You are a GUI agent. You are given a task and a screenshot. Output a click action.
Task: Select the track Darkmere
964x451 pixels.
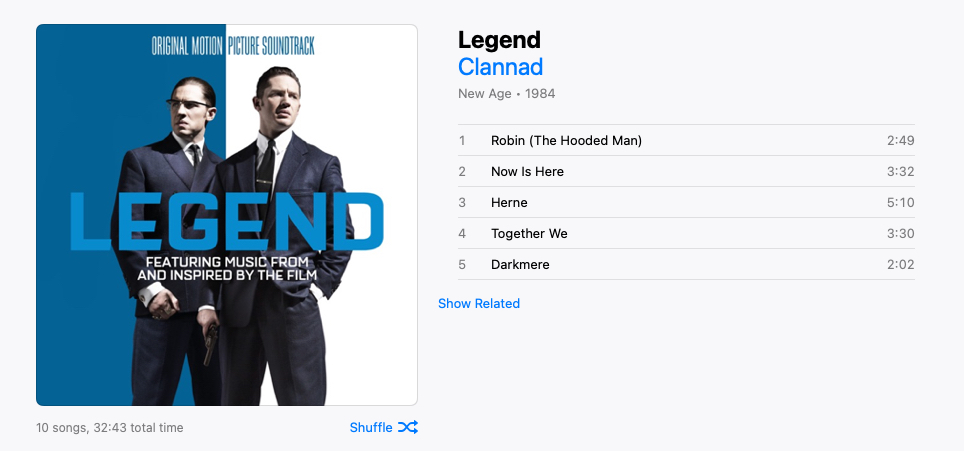point(686,265)
